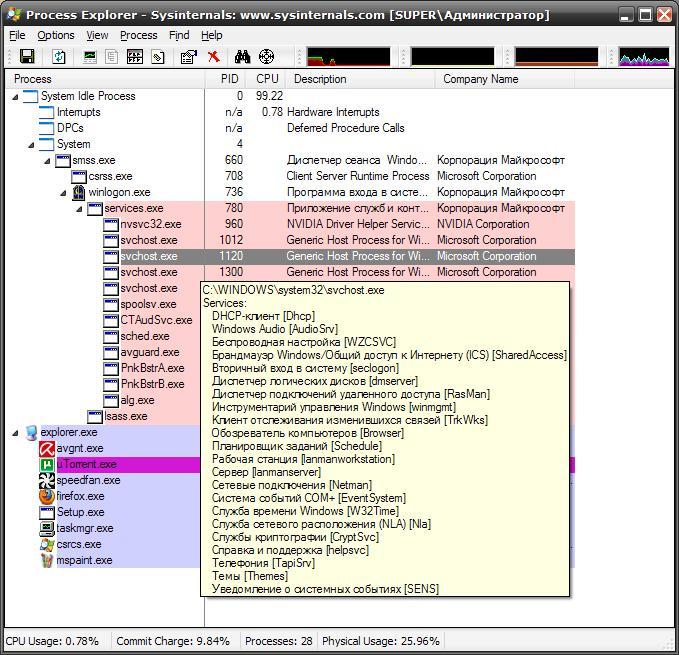Click the crosshair Find Window icon
679x655 pixels.
(266, 56)
